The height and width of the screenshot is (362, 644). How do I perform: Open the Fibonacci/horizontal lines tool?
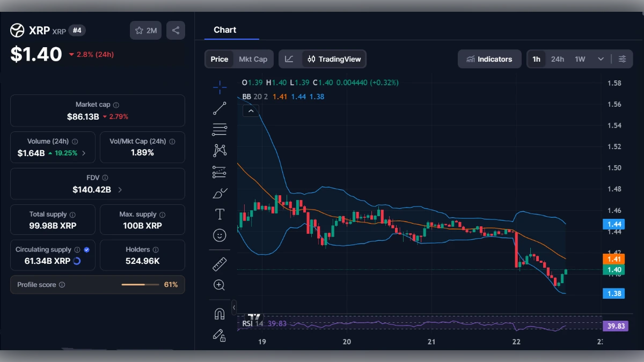click(x=219, y=129)
